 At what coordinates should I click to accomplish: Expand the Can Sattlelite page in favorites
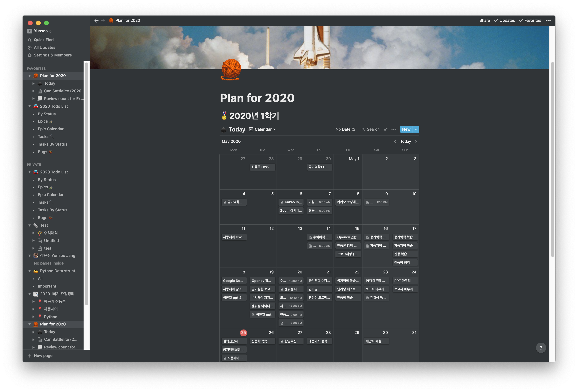click(x=33, y=91)
